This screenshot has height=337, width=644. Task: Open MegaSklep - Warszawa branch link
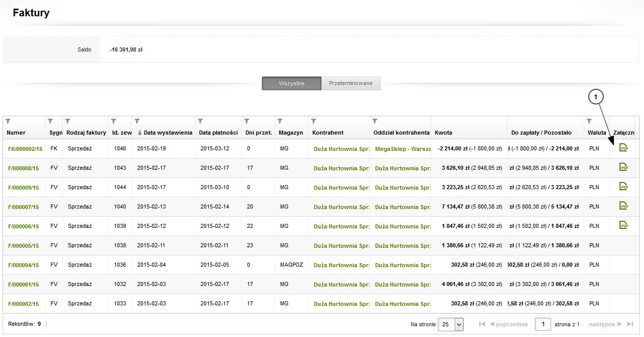point(403,149)
